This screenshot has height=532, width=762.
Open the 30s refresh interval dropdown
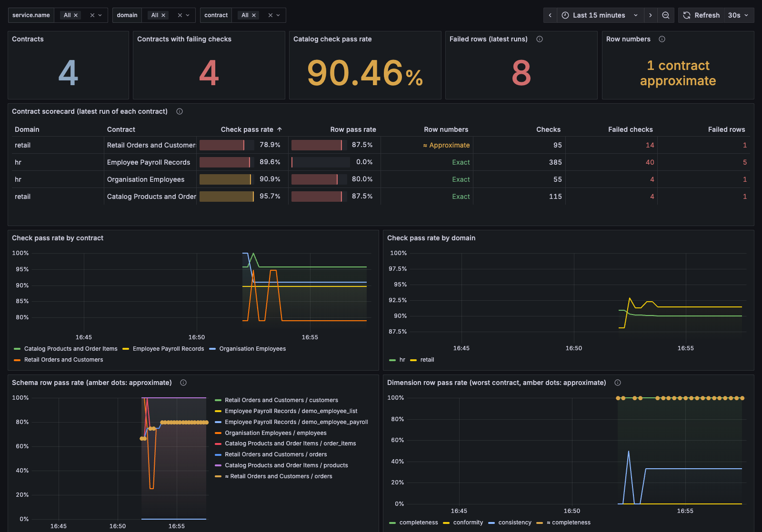click(x=739, y=15)
